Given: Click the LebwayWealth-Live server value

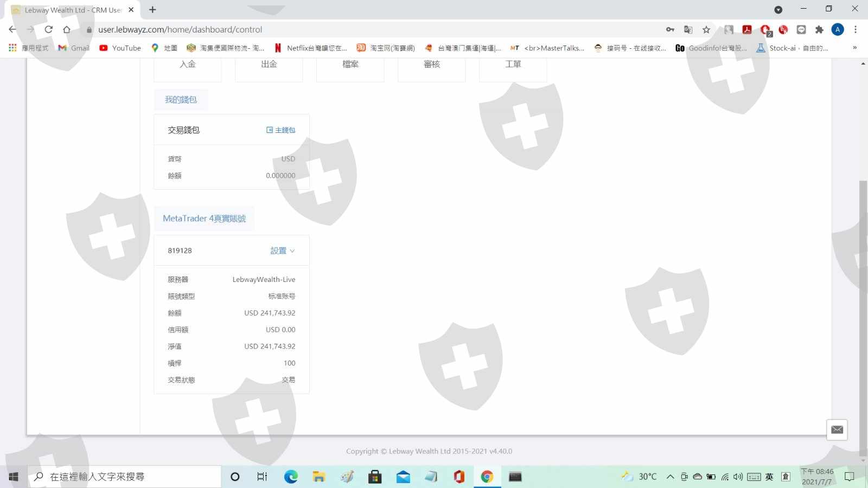Looking at the screenshot, I should click(x=264, y=280).
